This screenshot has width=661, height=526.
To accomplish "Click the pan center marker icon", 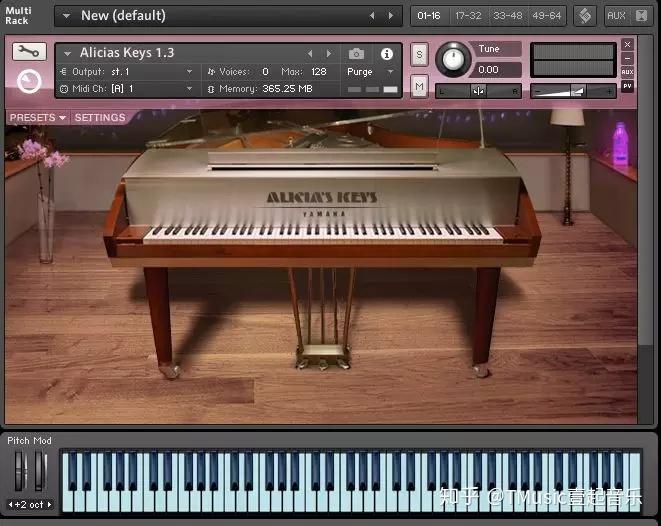I will 478,91.
